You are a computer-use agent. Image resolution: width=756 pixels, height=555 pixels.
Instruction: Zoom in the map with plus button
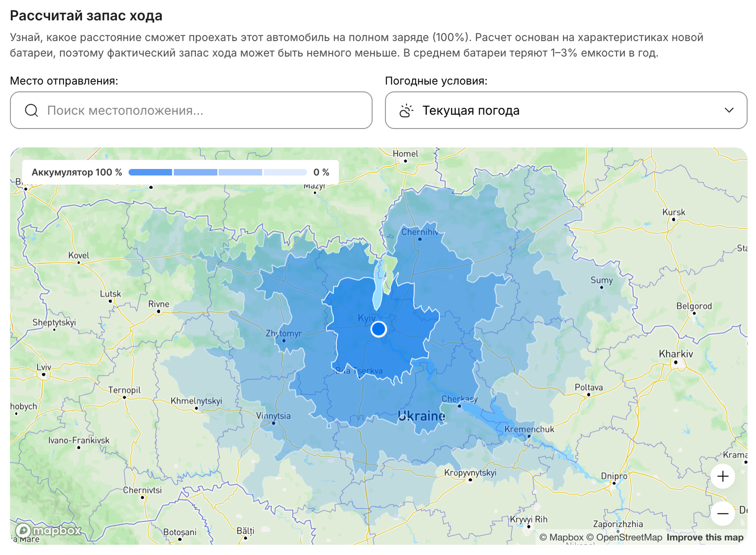pyautogui.click(x=722, y=476)
